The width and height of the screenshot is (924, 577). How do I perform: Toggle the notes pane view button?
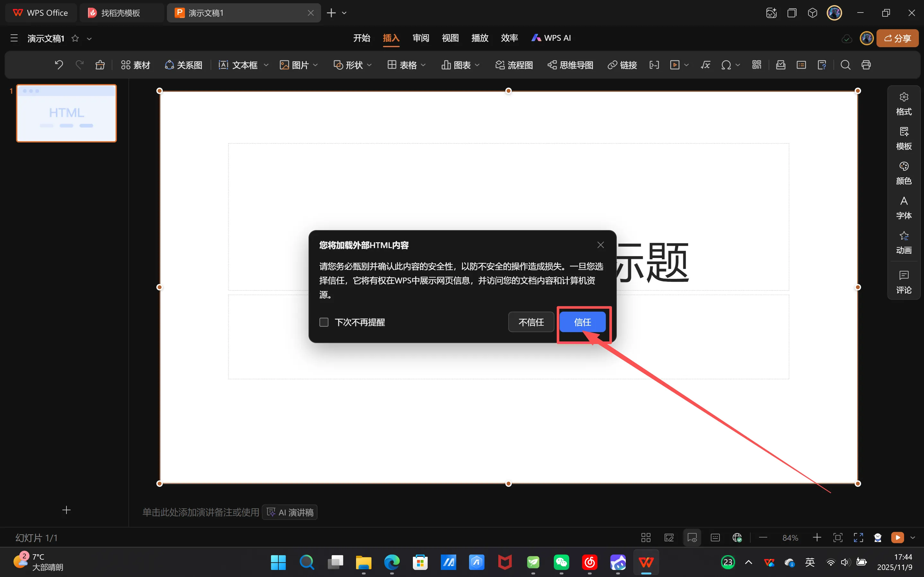click(715, 538)
